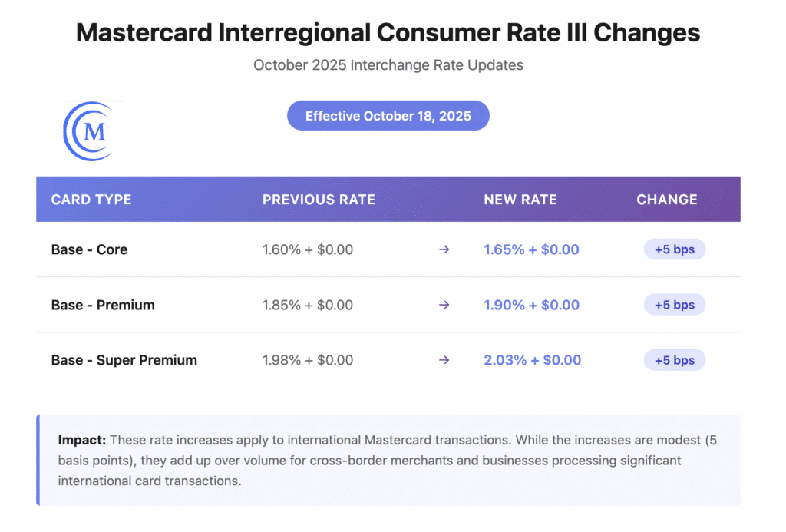Viewport: 786px width, 532px height.
Task: Click the +5 bps badge for Super Premium
Action: pyautogui.click(x=674, y=360)
